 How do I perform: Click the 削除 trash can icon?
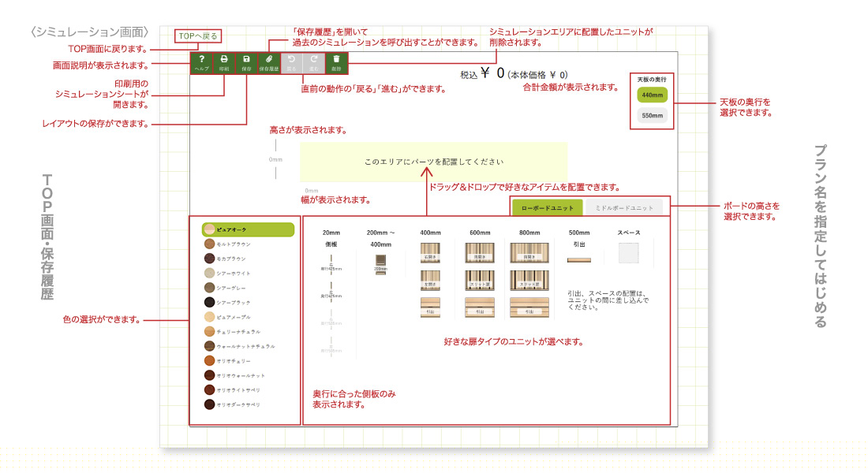[336, 63]
